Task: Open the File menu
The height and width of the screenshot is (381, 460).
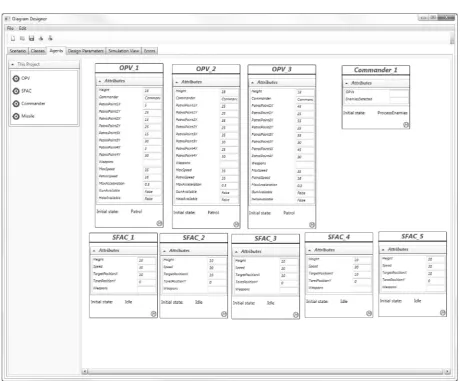Action: point(10,28)
